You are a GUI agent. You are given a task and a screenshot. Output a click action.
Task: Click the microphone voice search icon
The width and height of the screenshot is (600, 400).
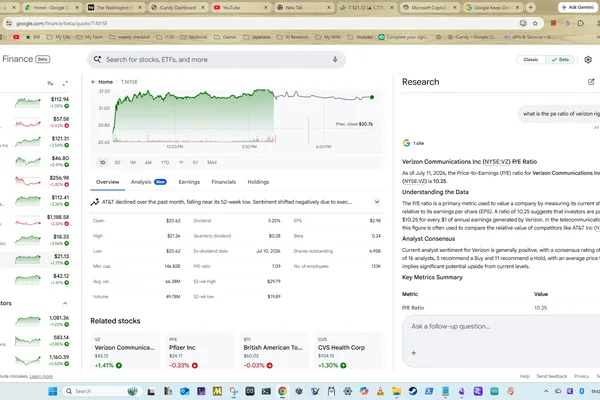(335, 59)
